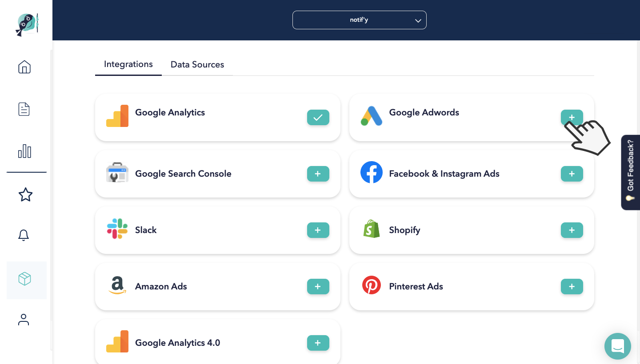Open the document reports sidebar icon
This screenshot has width=640, height=364.
[24, 109]
